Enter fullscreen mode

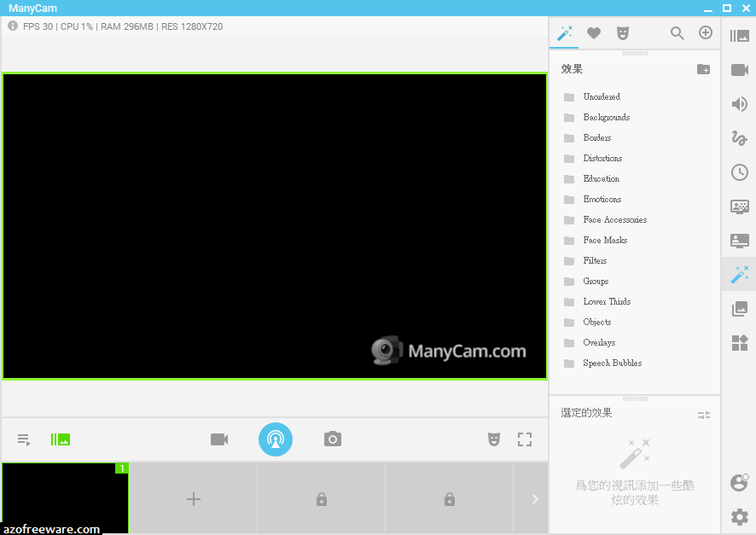(525, 439)
